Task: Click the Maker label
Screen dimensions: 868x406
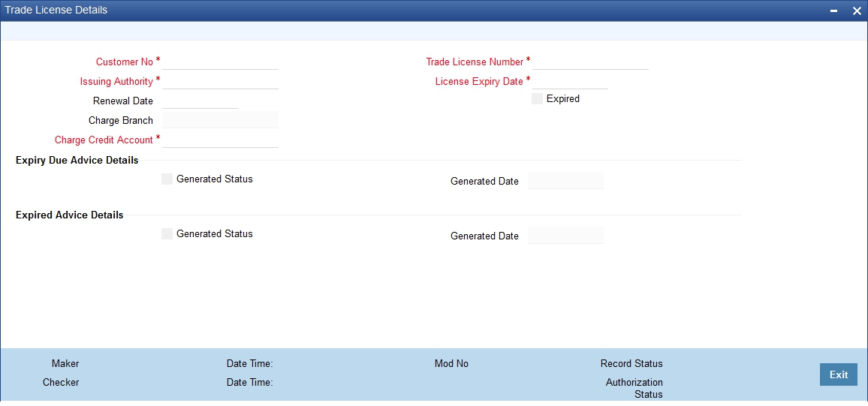Action: pyautogui.click(x=65, y=363)
